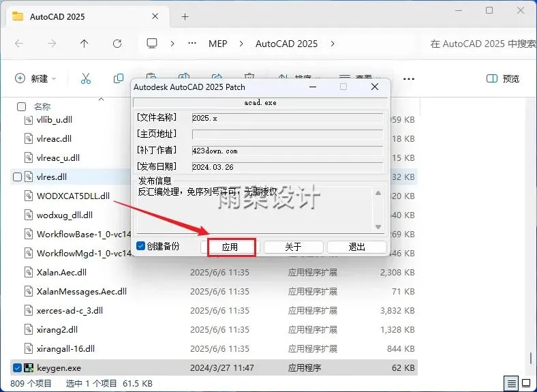Maximize the File Explorer window
The width and height of the screenshot is (537, 392).
pyautogui.click(x=489, y=11)
